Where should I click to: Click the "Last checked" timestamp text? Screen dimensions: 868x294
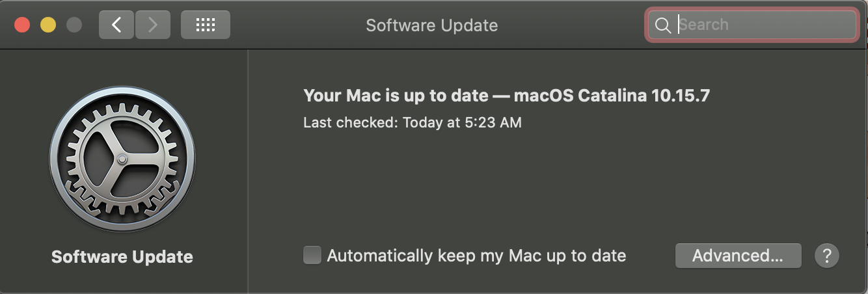click(x=412, y=122)
